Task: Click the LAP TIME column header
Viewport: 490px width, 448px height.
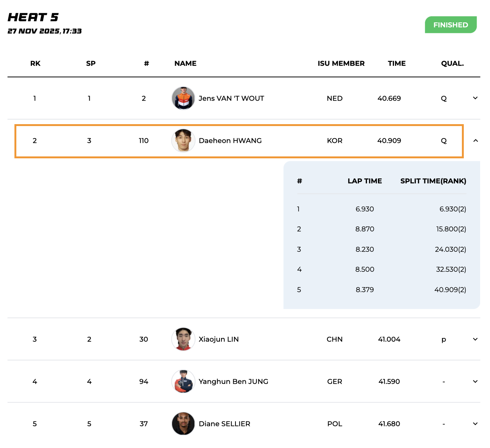Action: [x=364, y=181]
